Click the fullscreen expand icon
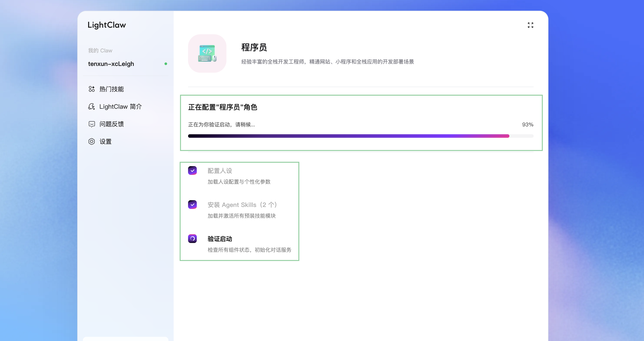Viewport: 644px width, 341px height. (530, 25)
